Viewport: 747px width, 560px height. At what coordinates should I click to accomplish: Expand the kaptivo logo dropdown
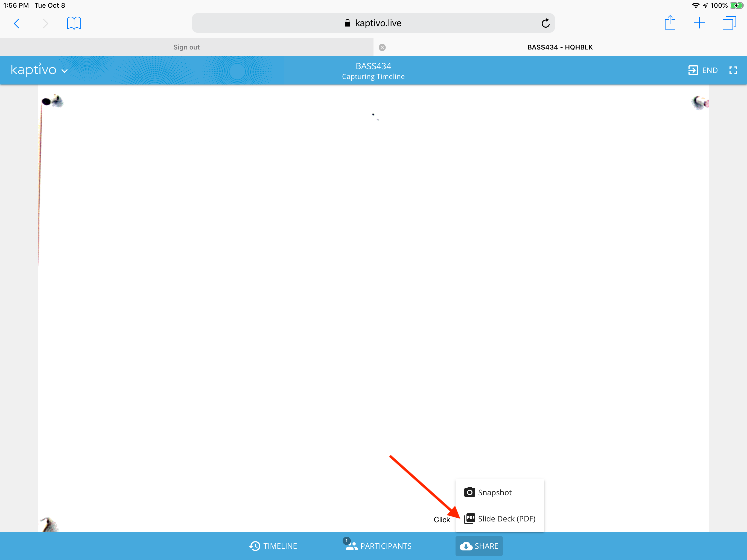(39, 70)
